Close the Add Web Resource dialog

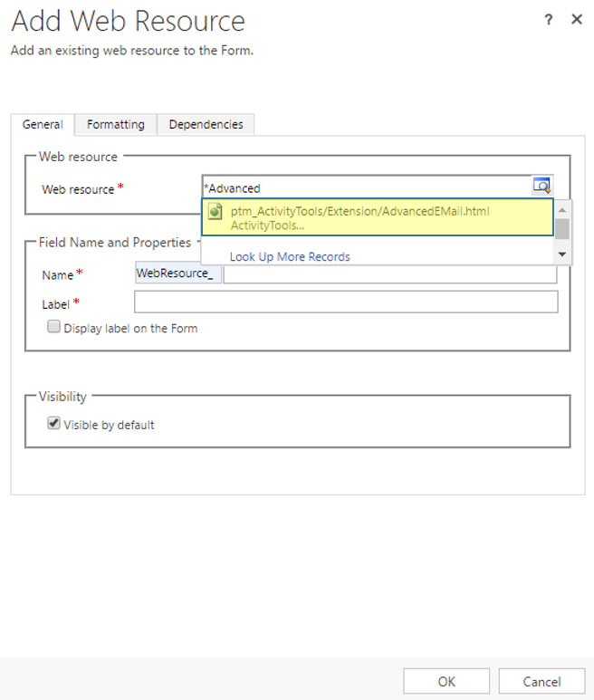coord(576,20)
